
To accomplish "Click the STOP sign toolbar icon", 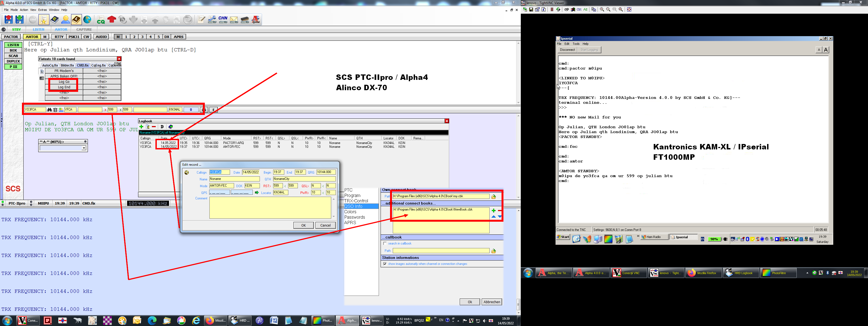I will (x=188, y=20).
